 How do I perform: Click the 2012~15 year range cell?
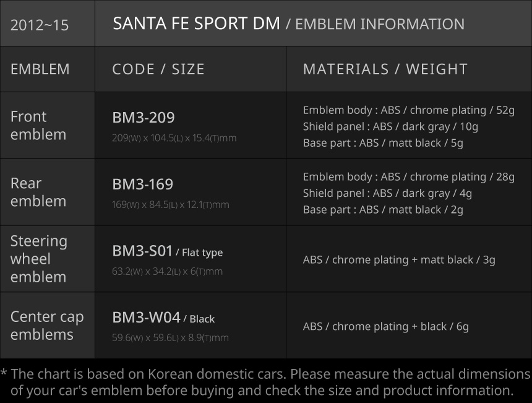coord(40,25)
